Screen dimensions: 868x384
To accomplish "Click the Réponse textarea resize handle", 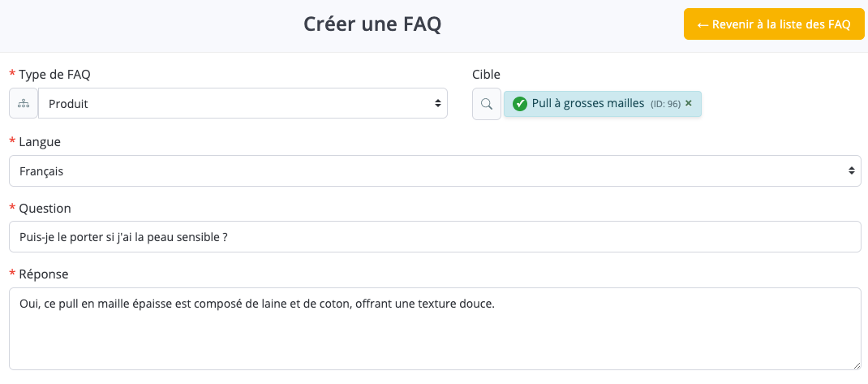I will point(857,365).
